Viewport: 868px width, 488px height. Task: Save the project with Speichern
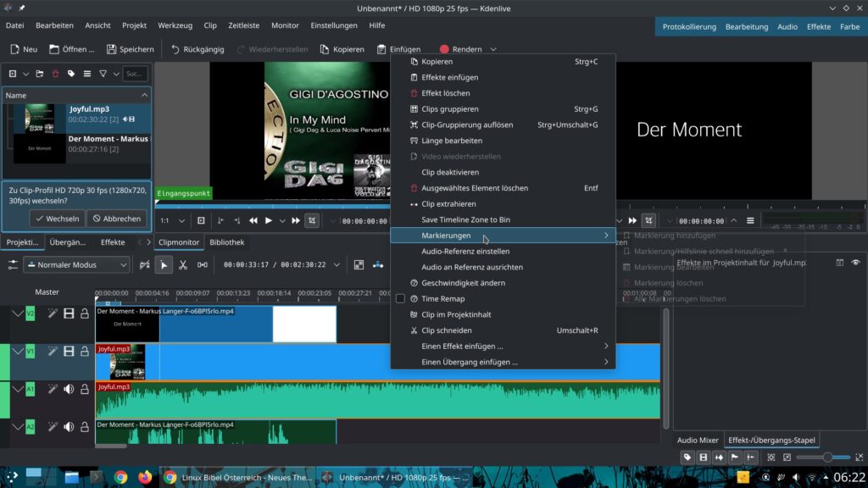tap(130, 49)
